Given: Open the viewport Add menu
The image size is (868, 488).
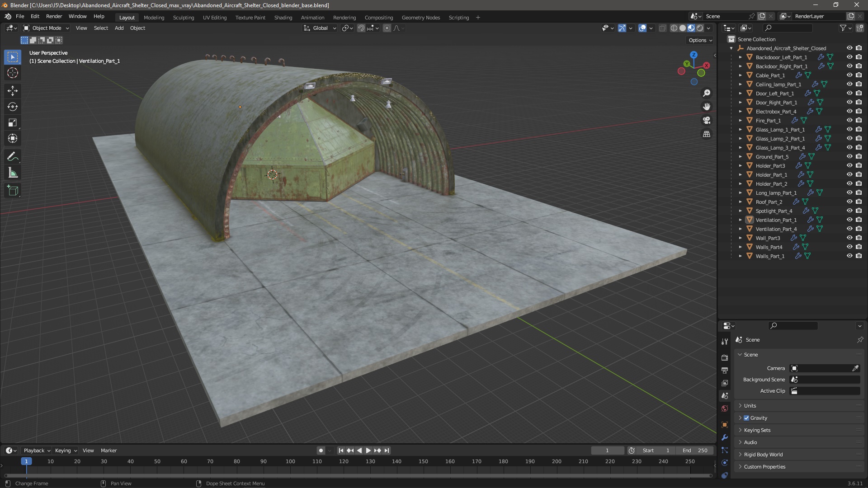Looking at the screenshot, I should (119, 28).
